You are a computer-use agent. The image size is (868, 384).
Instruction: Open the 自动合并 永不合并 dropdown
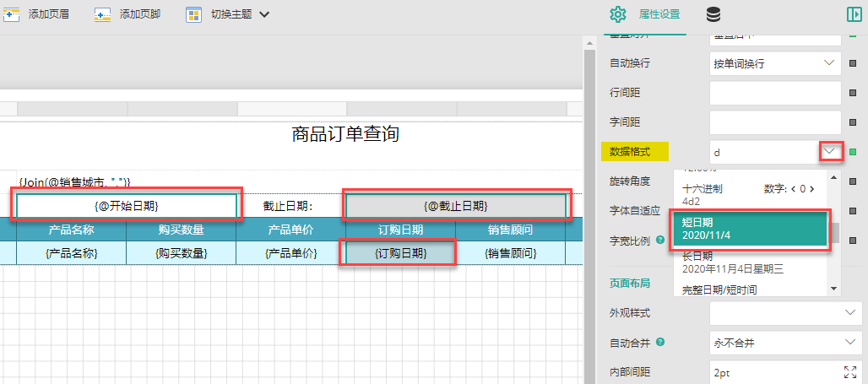785,343
